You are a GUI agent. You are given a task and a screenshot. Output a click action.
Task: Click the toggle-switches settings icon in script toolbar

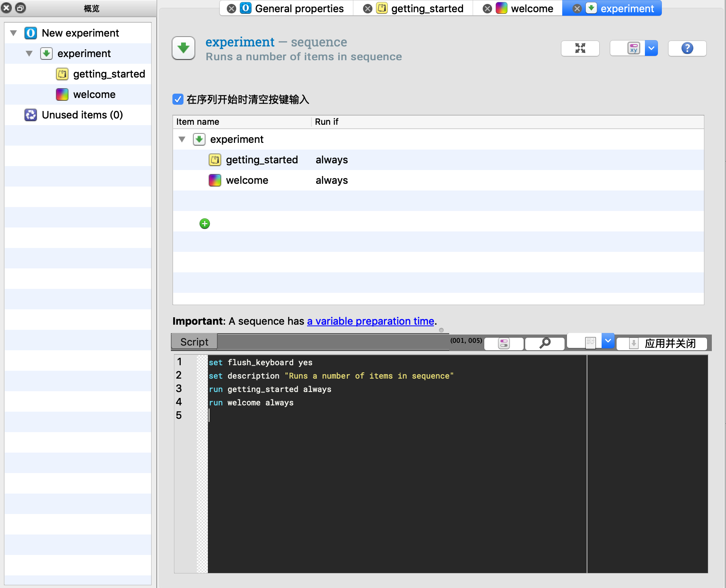504,343
